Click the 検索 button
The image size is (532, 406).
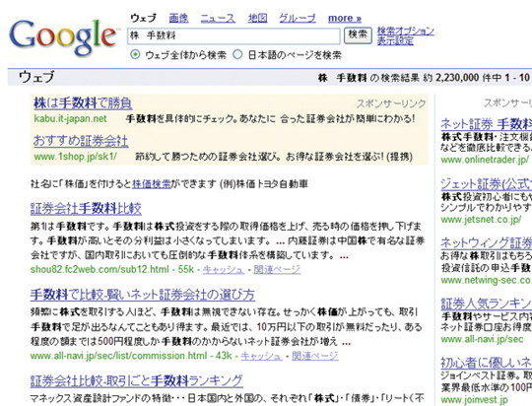pyautogui.click(x=358, y=35)
